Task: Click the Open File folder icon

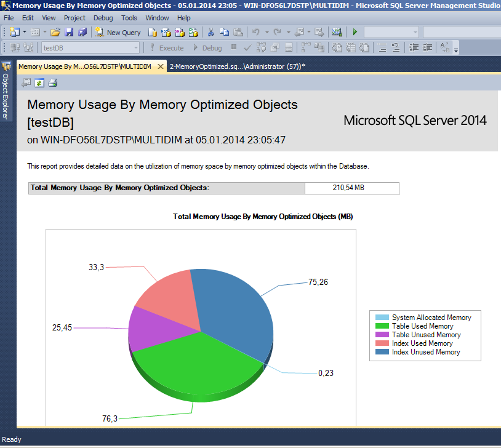Action: point(55,32)
